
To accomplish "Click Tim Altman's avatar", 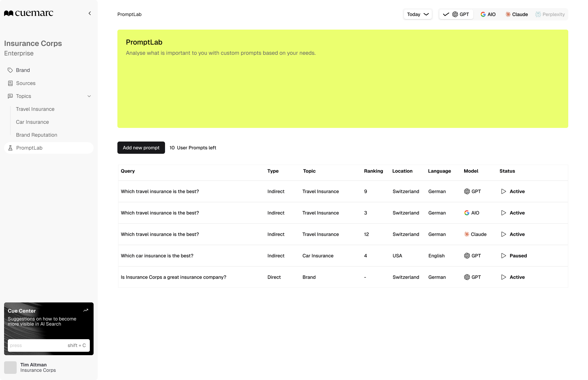I will click(x=10, y=367).
